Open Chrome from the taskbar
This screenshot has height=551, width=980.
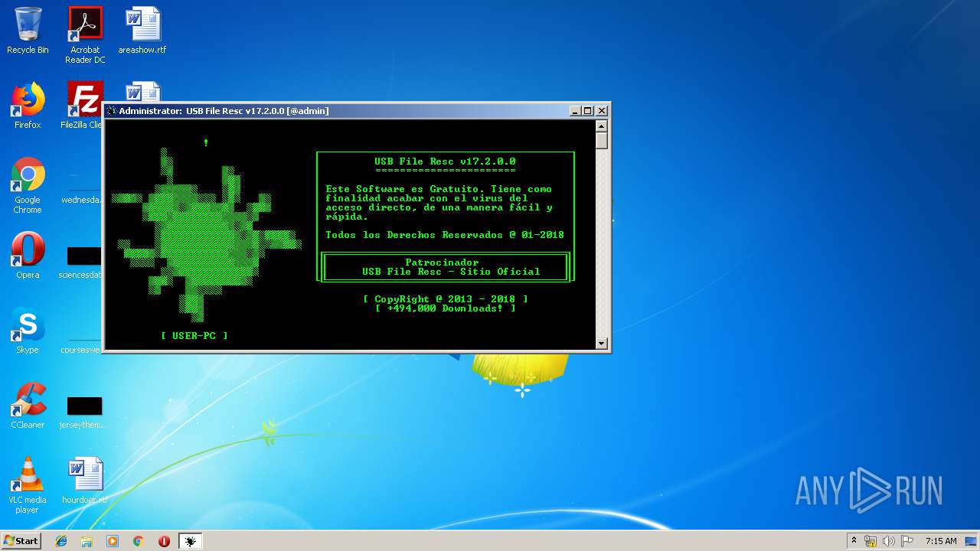point(139,541)
